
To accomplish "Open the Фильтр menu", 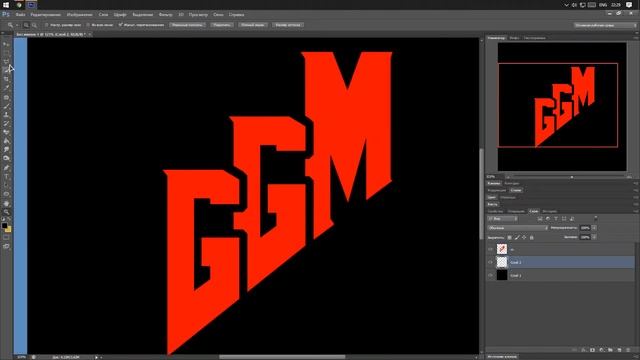I will tap(165, 15).
